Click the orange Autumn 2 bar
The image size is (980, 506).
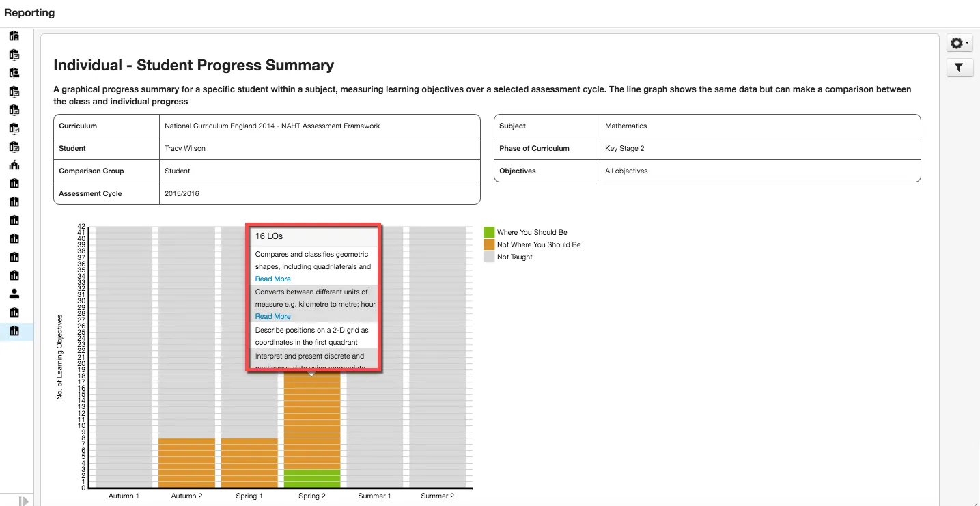click(x=186, y=463)
